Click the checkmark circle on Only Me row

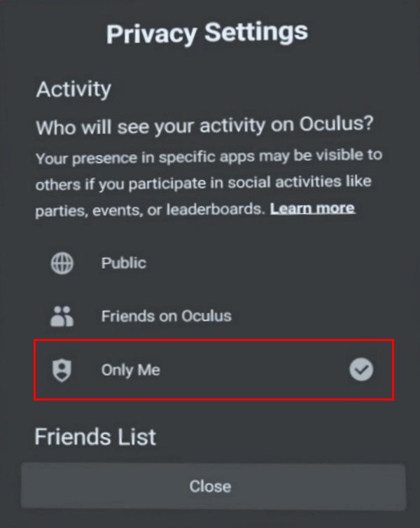pos(361,370)
